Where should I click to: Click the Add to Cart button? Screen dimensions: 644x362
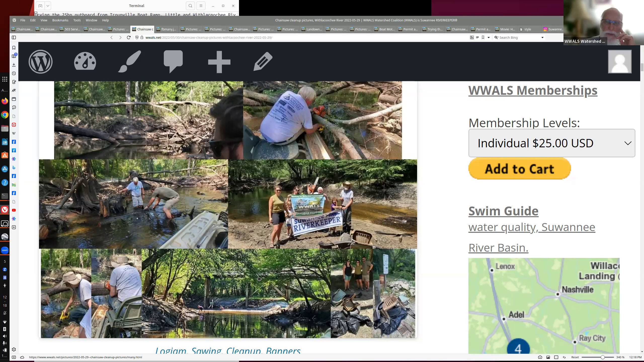click(x=519, y=169)
